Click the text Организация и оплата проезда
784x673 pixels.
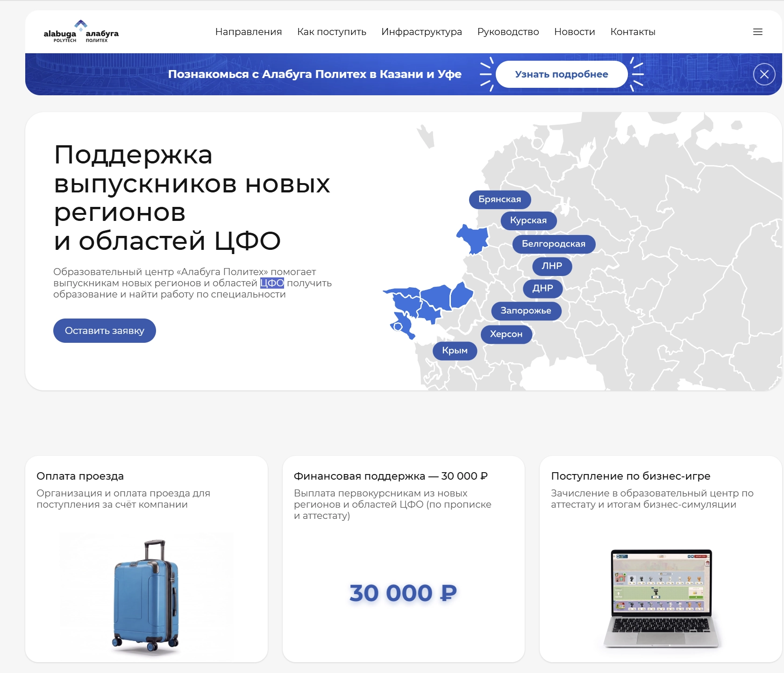123,499
